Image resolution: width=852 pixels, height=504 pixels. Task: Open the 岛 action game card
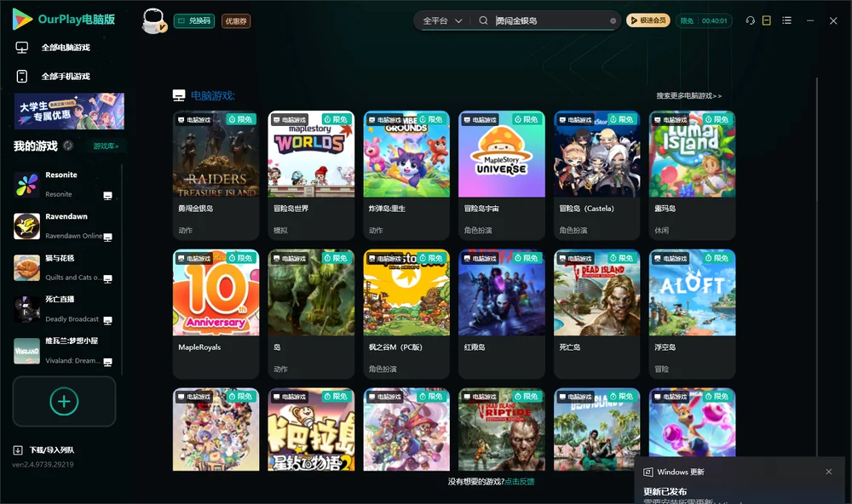coord(311,314)
